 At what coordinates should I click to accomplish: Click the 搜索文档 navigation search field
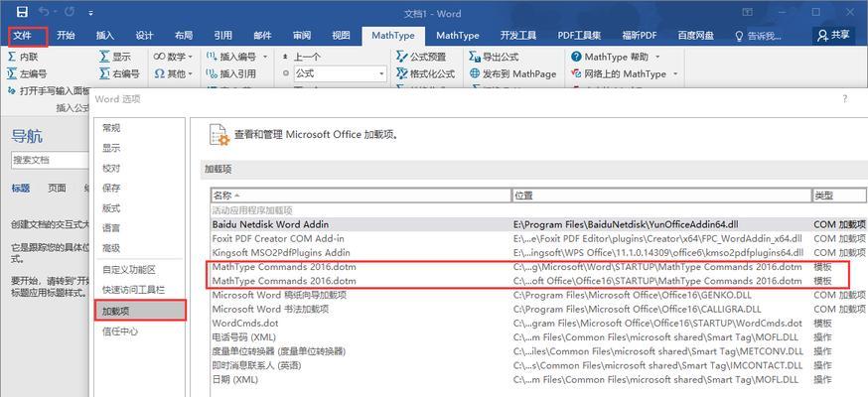[50, 160]
